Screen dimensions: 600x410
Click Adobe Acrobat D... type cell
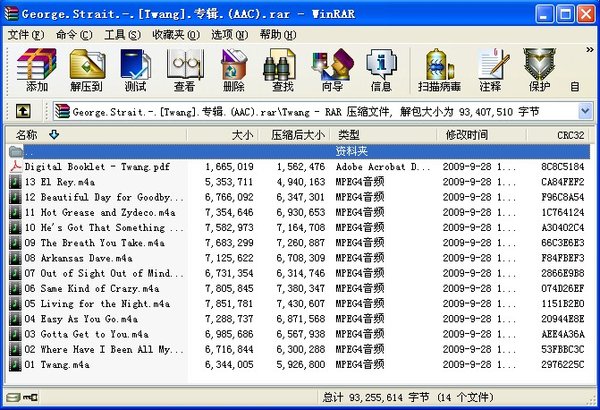point(383,167)
